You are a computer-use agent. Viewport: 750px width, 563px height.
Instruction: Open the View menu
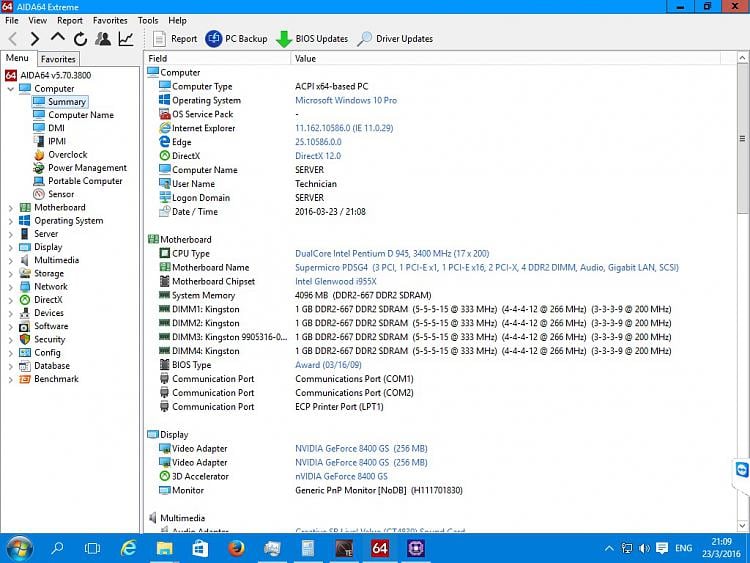[37, 21]
